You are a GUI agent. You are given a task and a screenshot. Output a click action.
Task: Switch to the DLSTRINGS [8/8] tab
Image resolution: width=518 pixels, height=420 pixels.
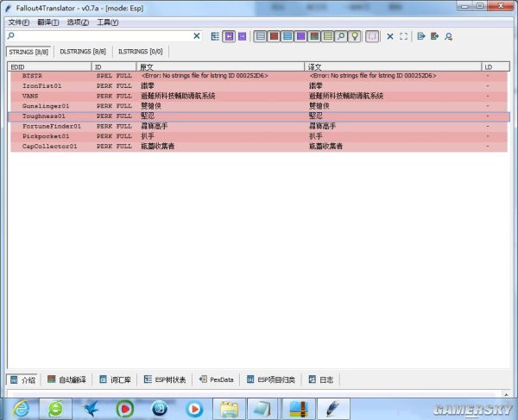click(83, 52)
